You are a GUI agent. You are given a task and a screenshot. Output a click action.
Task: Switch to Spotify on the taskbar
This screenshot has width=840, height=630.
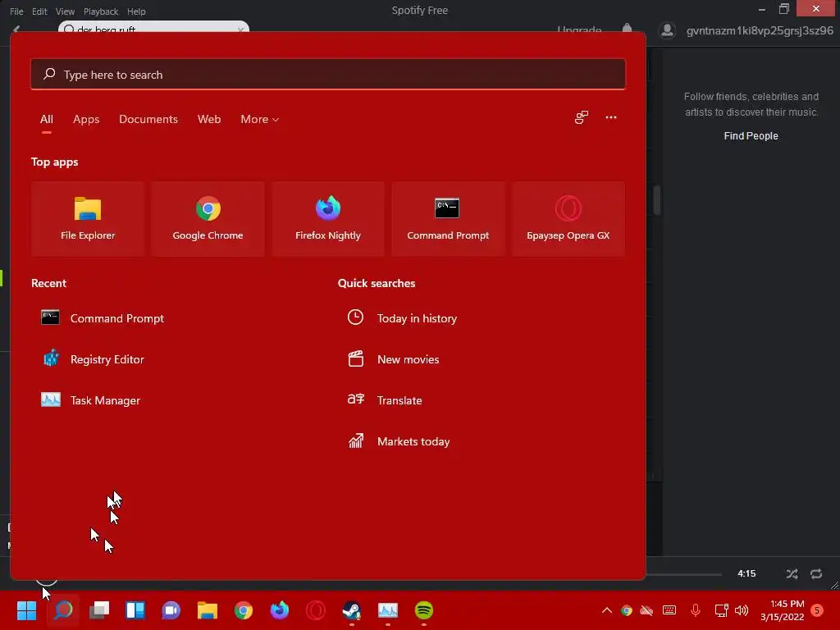(424, 610)
